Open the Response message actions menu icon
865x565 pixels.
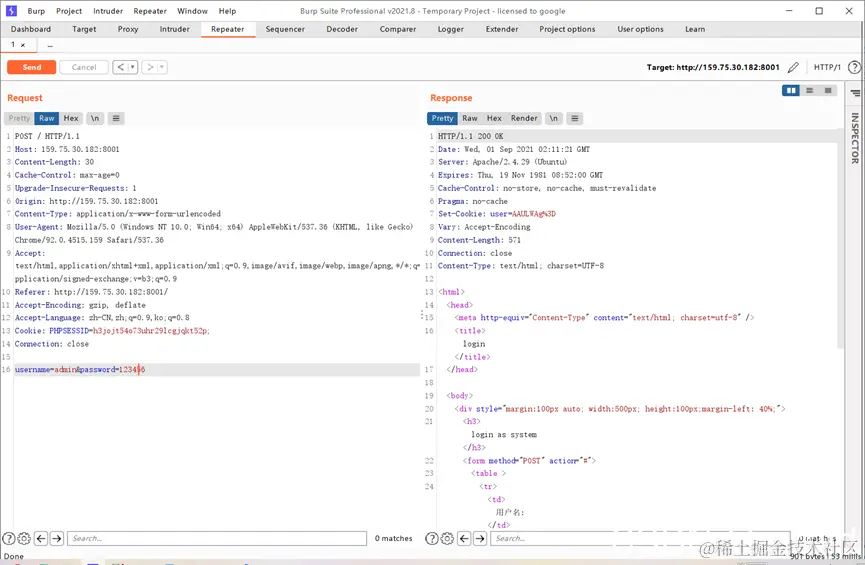coord(575,118)
